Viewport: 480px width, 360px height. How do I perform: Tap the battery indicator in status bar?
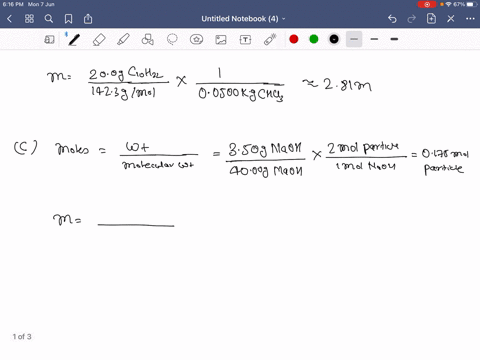472,4
